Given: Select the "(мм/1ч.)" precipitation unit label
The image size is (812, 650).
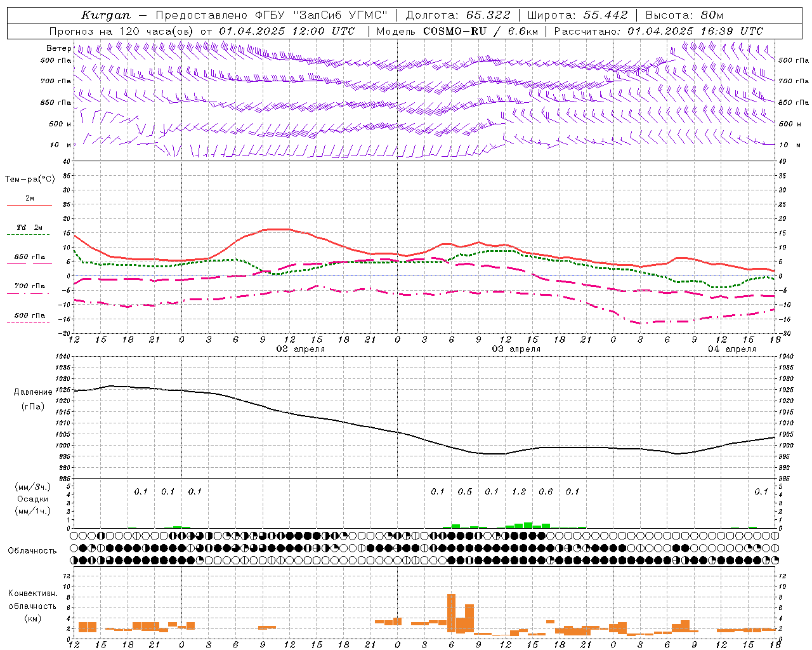Looking at the screenshot, I should [33, 511].
